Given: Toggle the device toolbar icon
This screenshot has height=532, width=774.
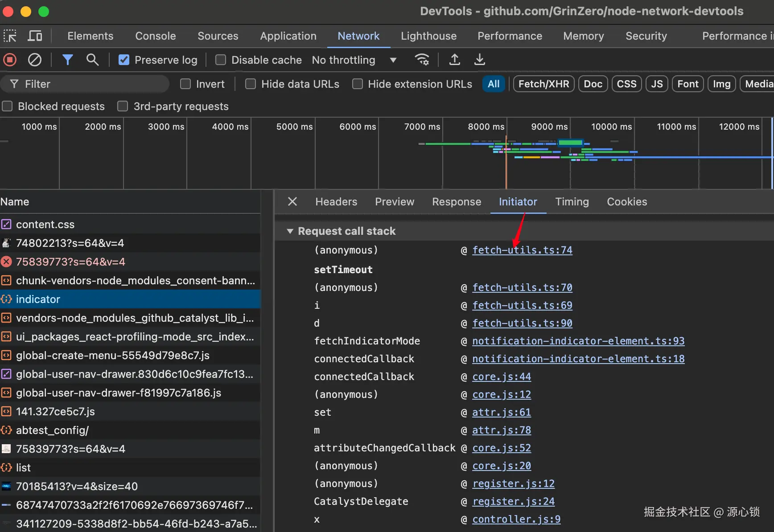Looking at the screenshot, I should 35,36.
